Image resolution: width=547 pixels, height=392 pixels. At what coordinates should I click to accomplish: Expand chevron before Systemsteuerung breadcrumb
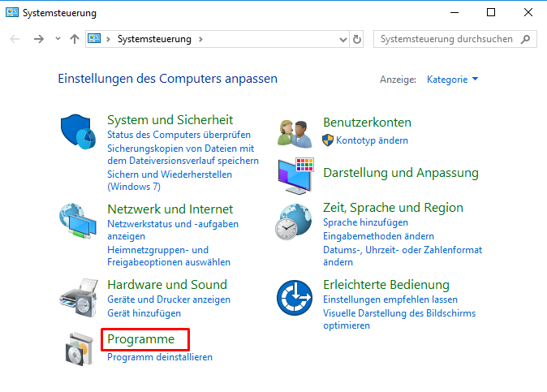click(x=108, y=39)
